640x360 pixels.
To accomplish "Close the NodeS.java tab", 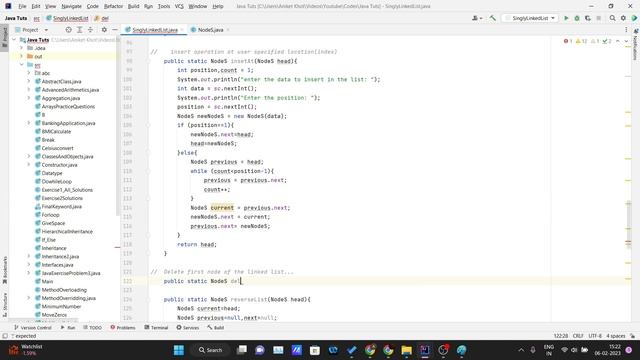I will (x=228, y=30).
